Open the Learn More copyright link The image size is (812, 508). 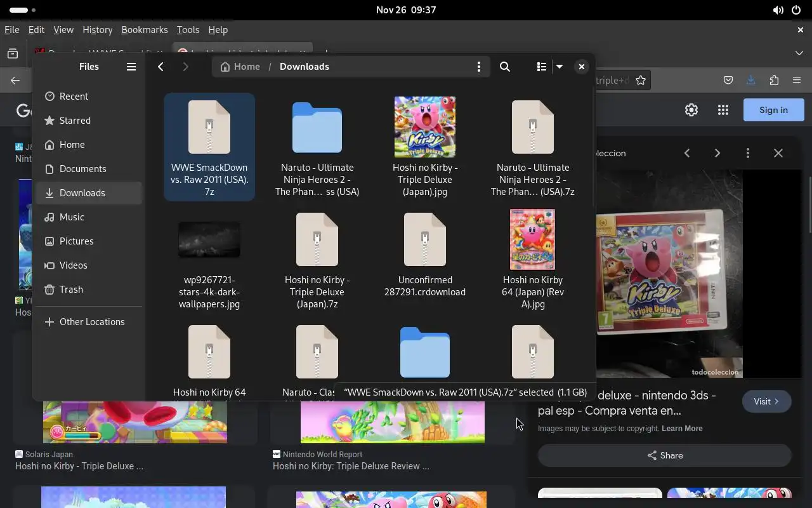pyautogui.click(x=682, y=429)
